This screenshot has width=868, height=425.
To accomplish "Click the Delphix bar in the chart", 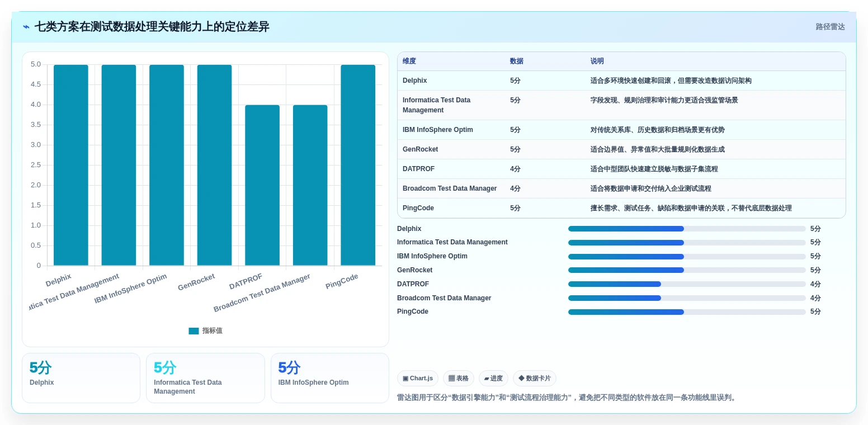I will pos(71,165).
